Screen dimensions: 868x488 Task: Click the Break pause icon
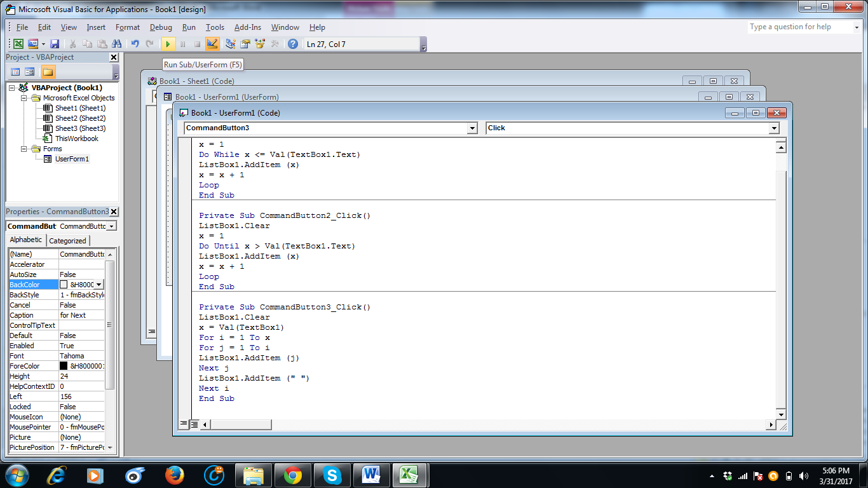[183, 44]
